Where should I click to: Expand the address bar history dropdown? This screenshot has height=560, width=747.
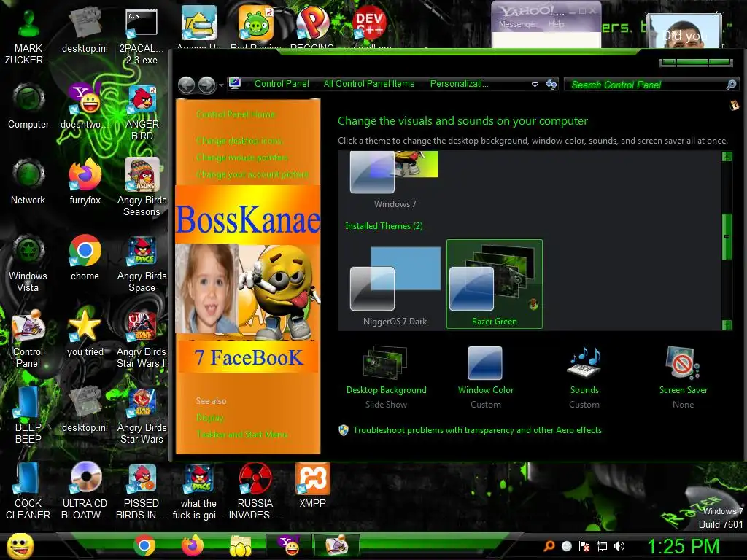(x=535, y=85)
